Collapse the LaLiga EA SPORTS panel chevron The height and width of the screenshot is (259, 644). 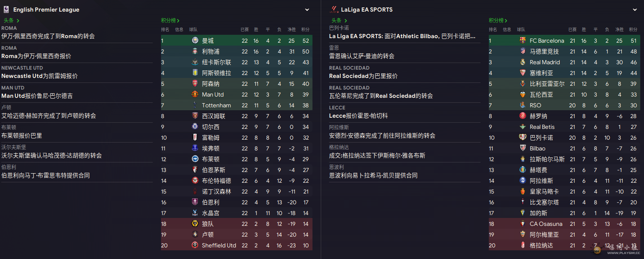pyautogui.click(x=635, y=10)
